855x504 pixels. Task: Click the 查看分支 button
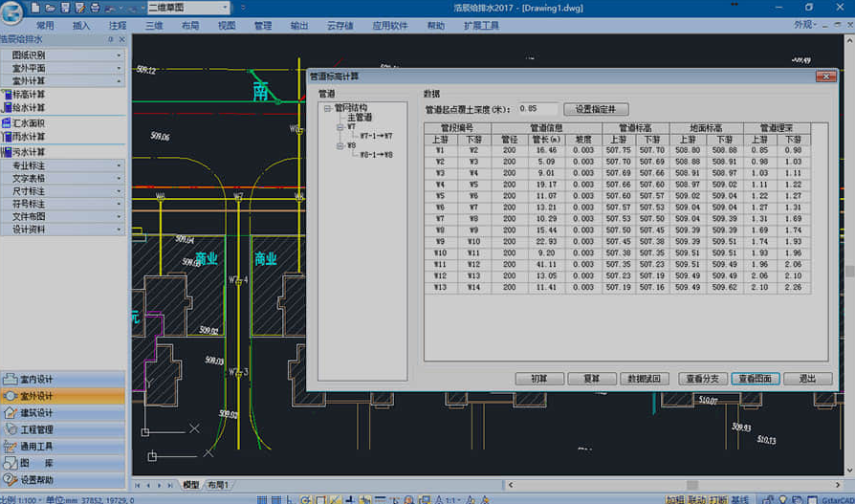pos(702,379)
